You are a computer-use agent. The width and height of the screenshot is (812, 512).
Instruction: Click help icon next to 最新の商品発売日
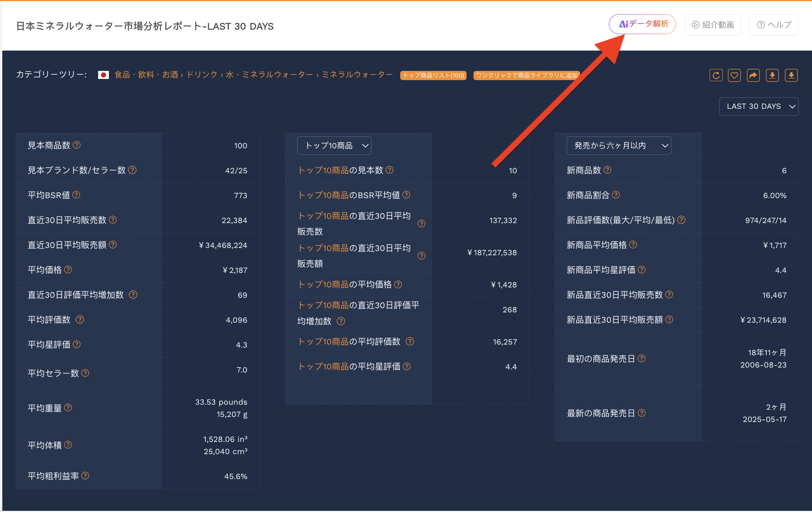click(642, 413)
